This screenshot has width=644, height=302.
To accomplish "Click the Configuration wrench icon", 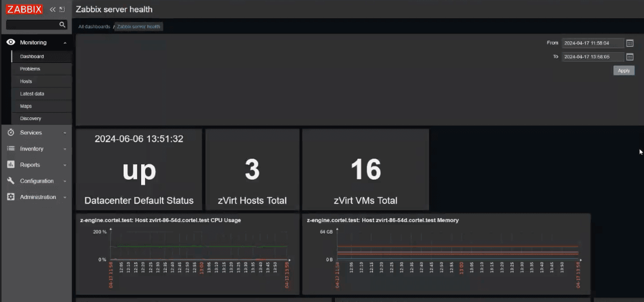I will pyautogui.click(x=10, y=181).
